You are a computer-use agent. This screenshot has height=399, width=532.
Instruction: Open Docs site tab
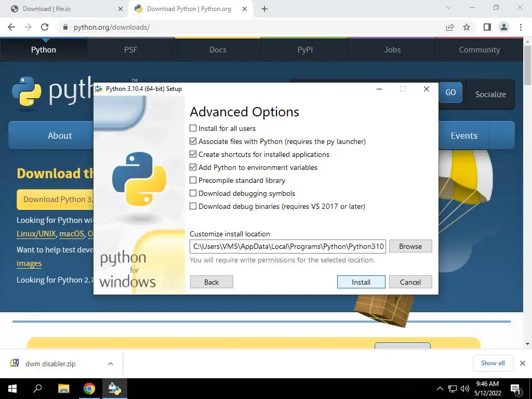(x=218, y=49)
